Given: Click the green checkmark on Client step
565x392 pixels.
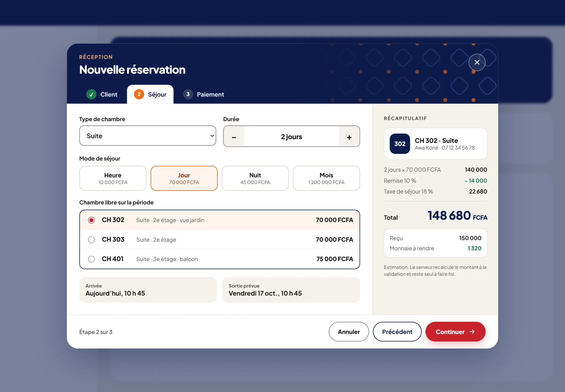Looking at the screenshot, I should coord(91,94).
